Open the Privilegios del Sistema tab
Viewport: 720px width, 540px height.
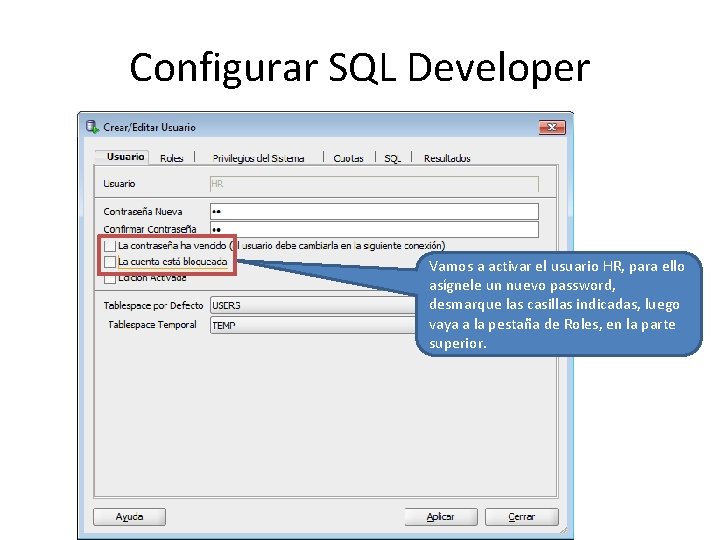258,158
